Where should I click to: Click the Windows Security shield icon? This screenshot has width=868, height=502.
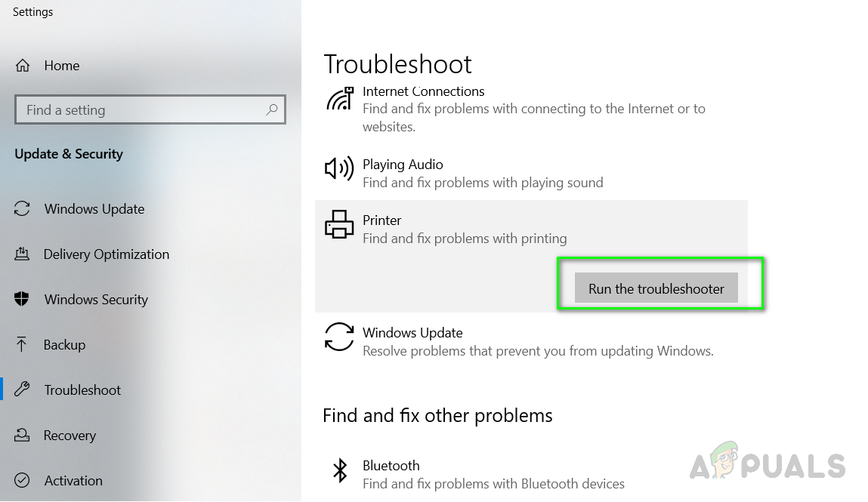click(x=23, y=300)
